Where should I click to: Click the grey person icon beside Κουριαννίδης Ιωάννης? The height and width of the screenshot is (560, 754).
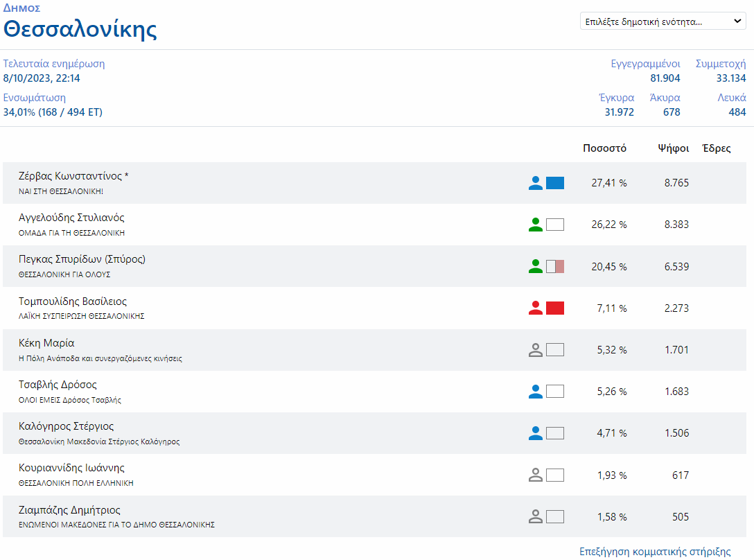pyautogui.click(x=535, y=475)
